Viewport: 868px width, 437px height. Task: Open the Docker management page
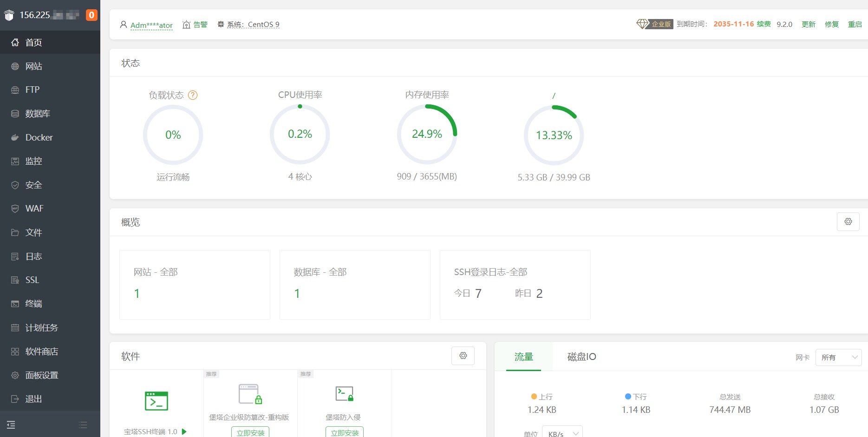click(39, 137)
